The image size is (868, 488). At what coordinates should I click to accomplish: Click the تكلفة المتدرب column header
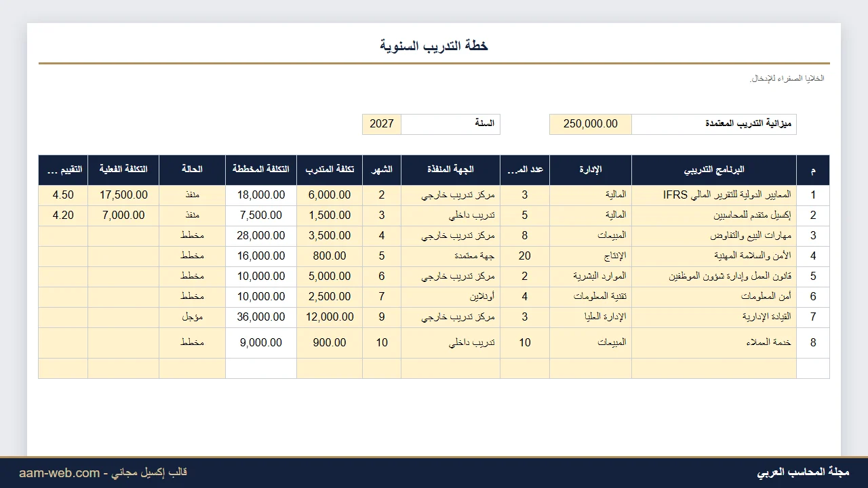330,170
